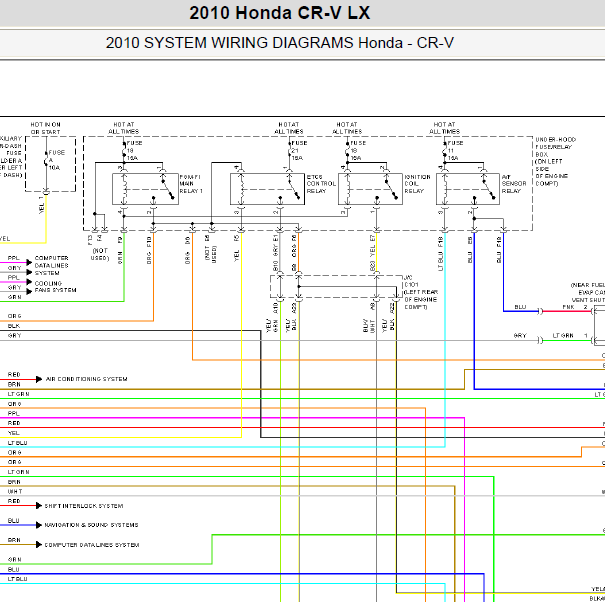Click the fuse A symbol in the dash holder
This screenshot has width=605, height=602.
pyautogui.click(x=46, y=160)
